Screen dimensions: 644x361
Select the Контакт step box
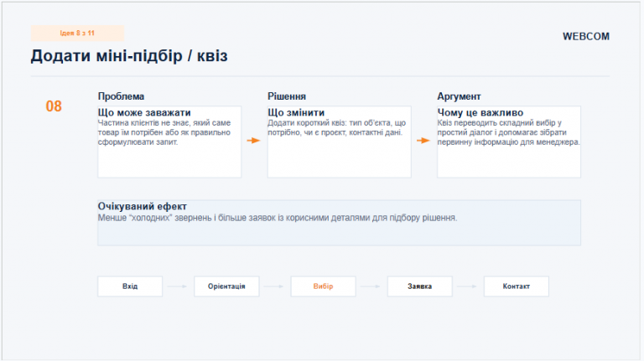point(517,286)
